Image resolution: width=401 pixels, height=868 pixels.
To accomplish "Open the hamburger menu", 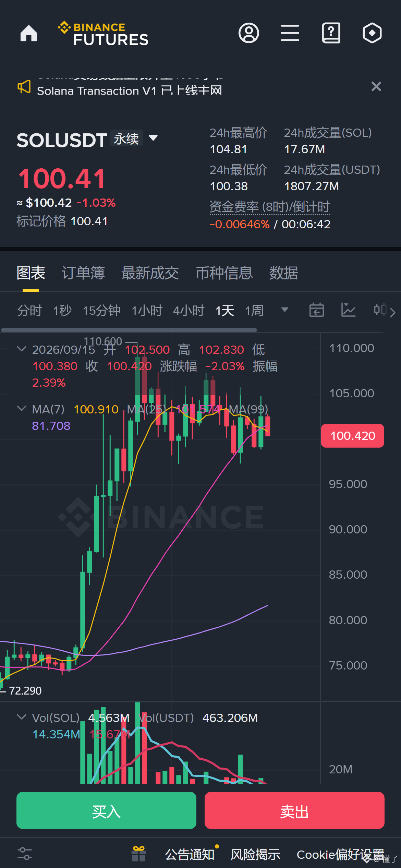I will point(290,33).
